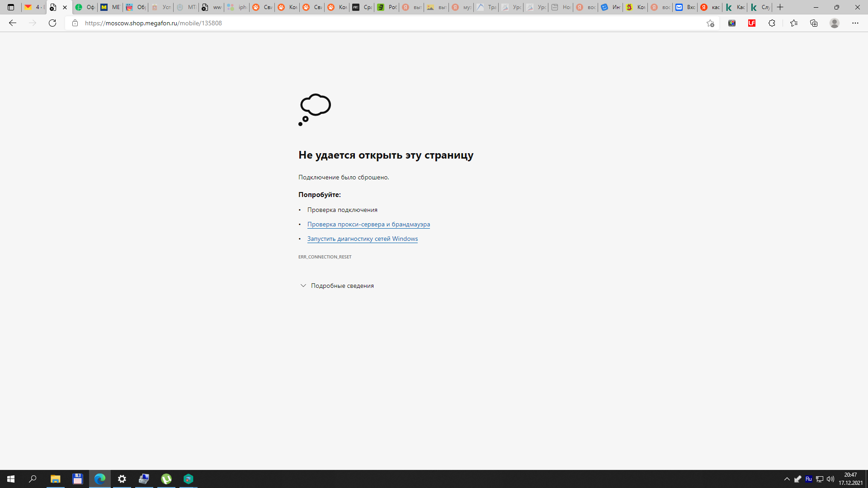
Task: Open the Collections panel
Action: click(x=814, y=23)
